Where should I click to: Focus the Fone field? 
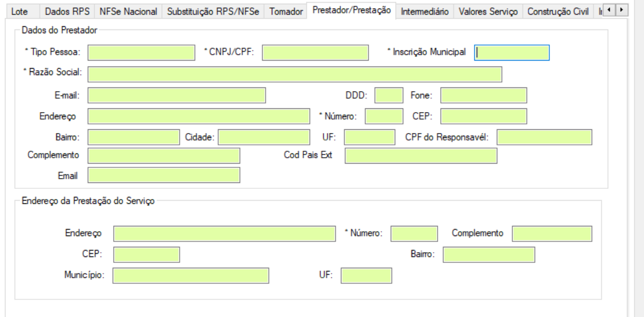pyautogui.click(x=484, y=95)
